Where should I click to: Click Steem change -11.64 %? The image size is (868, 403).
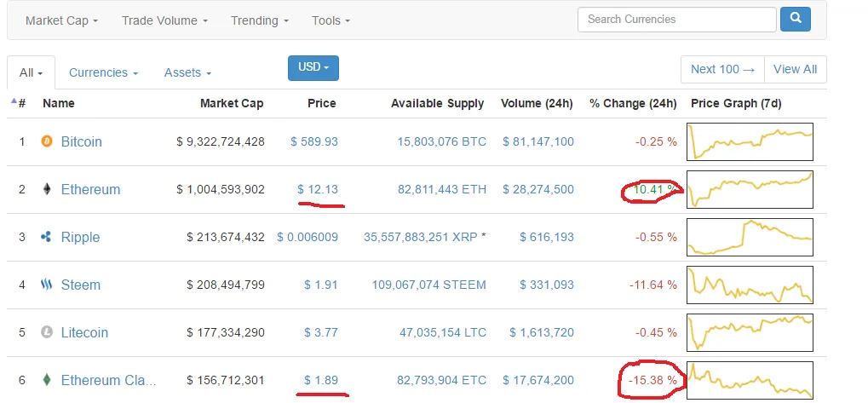coord(652,285)
